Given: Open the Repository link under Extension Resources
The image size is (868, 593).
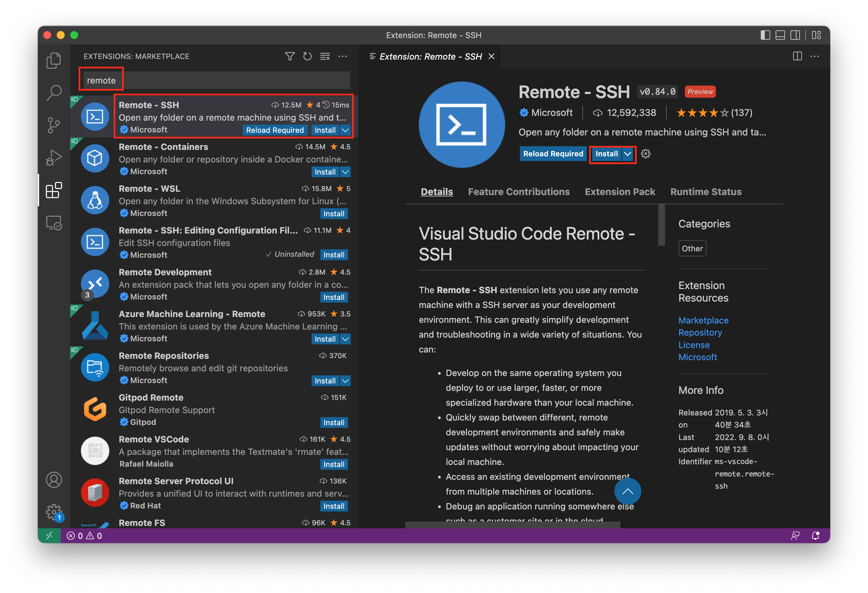Looking at the screenshot, I should coord(700,333).
